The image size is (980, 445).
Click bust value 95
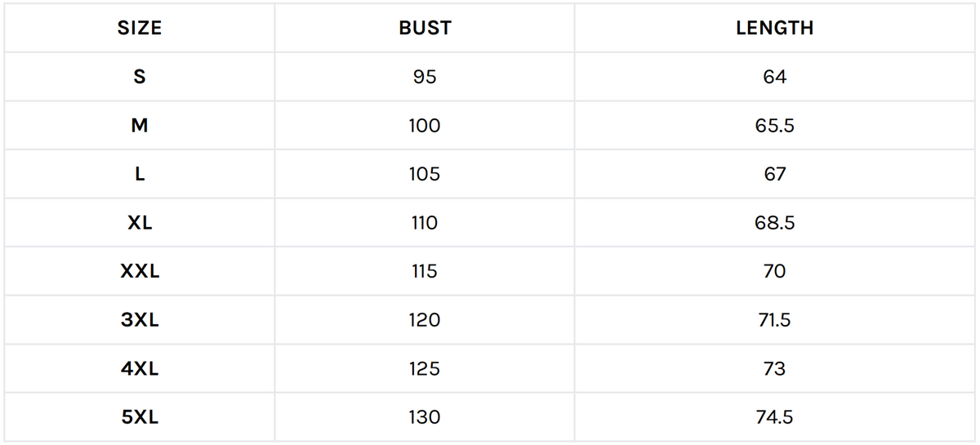(425, 77)
